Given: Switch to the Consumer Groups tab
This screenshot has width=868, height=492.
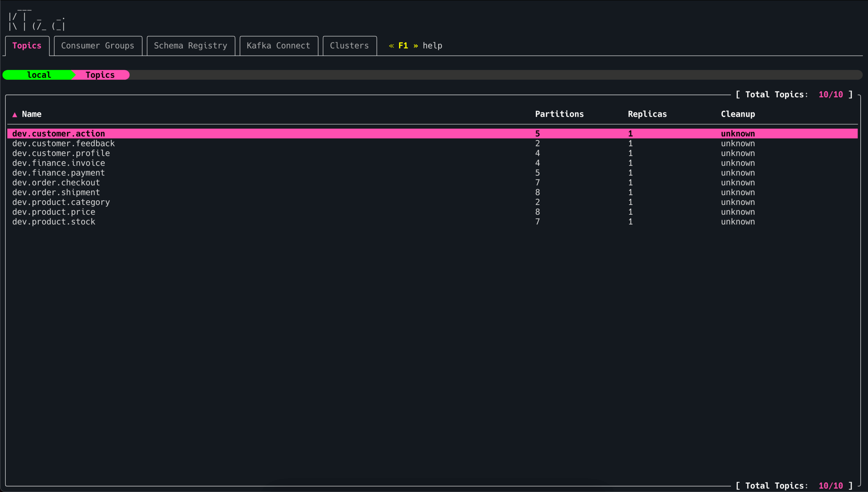Looking at the screenshot, I should [x=98, y=46].
